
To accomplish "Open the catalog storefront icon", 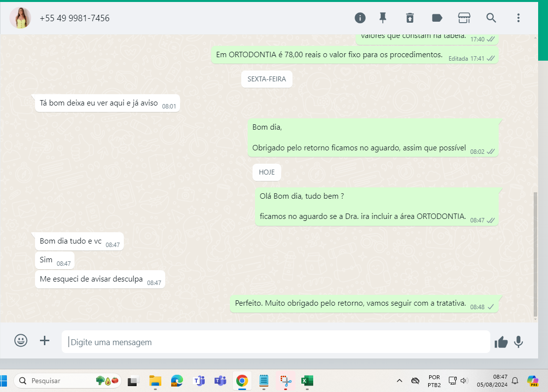I will (x=464, y=18).
